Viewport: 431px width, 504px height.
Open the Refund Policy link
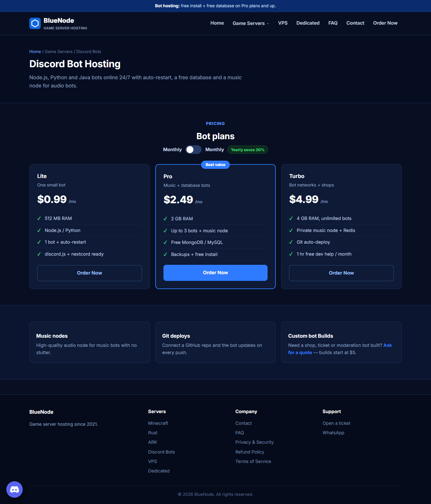250,452
